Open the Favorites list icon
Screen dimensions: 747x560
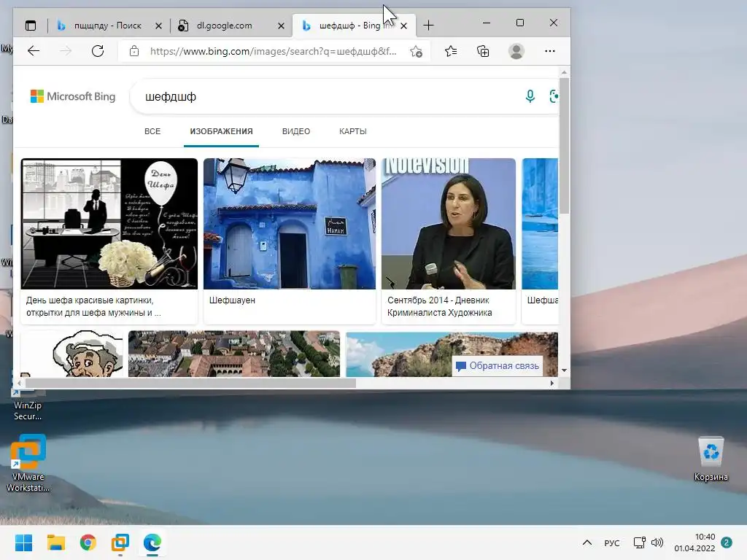tap(451, 51)
